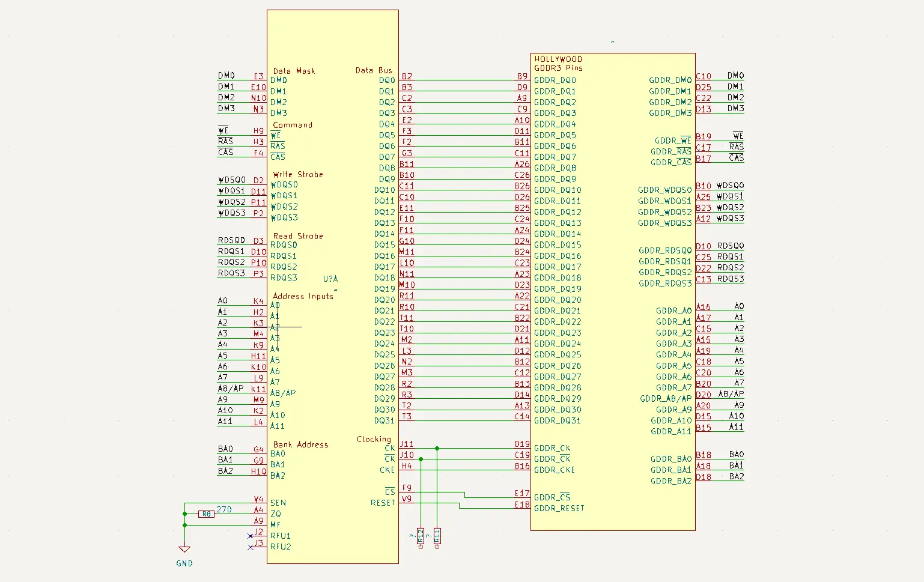Select the R11 resistor symbol
This screenshot has width=924, height=582.
pos(437,536)
